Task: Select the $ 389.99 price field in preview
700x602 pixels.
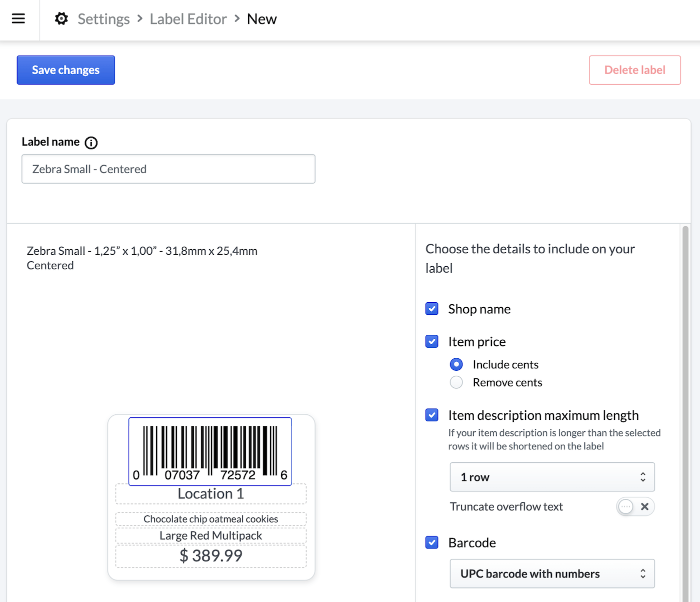Action: click(x=210, y=556)
